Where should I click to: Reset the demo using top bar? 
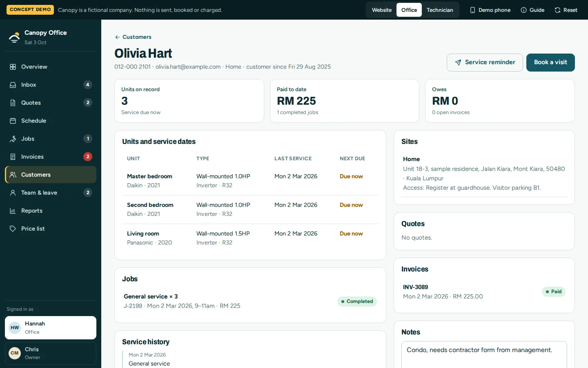(x=566, y=10)
